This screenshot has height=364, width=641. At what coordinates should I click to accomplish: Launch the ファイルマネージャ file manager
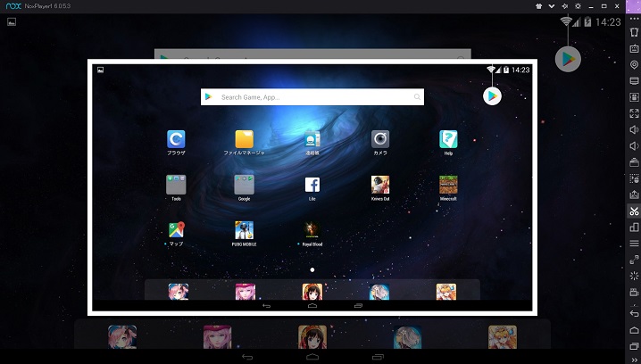pyautogui.click(x=244, y=139)
